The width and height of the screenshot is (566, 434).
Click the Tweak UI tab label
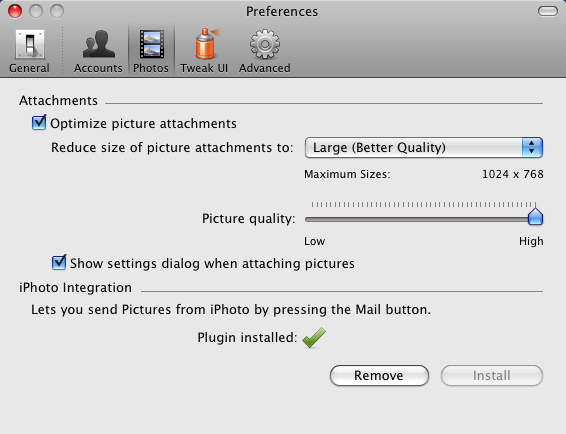[204, 68]
